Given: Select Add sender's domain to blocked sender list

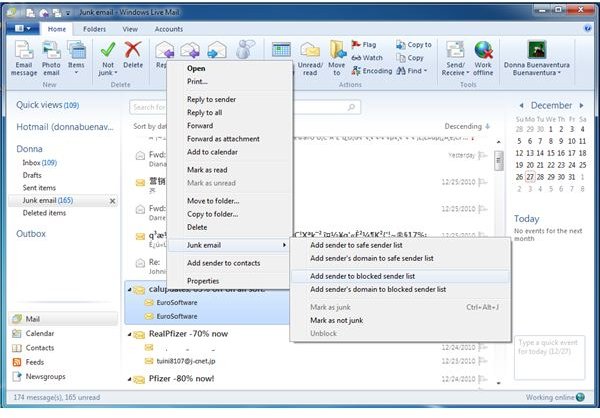Looking at the screenshot, I should (400, 289).
